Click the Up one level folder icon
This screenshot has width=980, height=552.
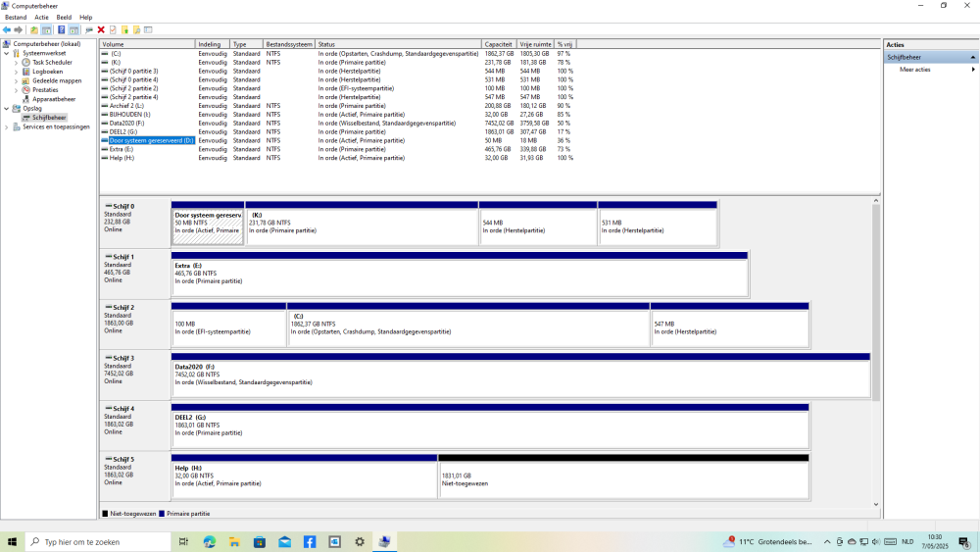click(34, 29)
